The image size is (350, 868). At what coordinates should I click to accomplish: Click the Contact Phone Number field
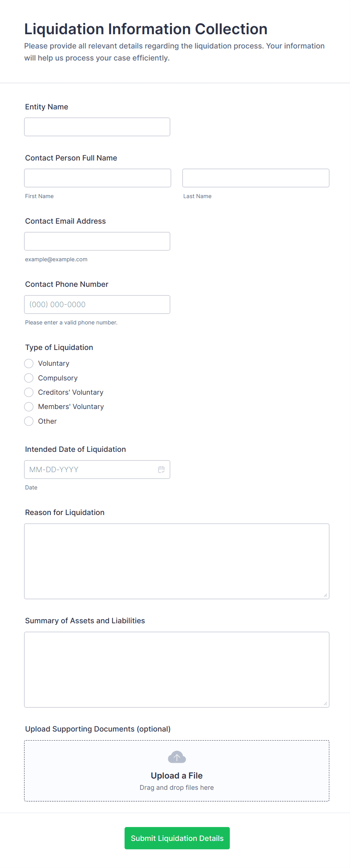pyautogui.click(x=97, y=304)
